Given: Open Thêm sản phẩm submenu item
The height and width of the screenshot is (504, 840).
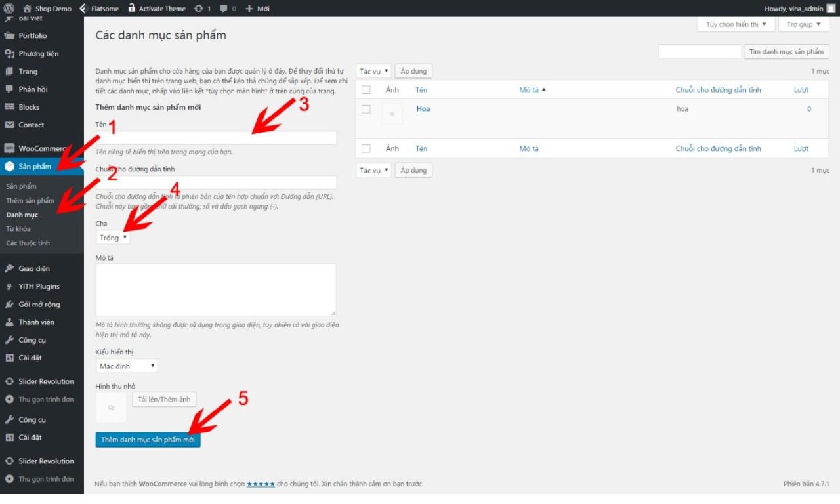Looking at the screenshot, I should [x=30, y=201].
